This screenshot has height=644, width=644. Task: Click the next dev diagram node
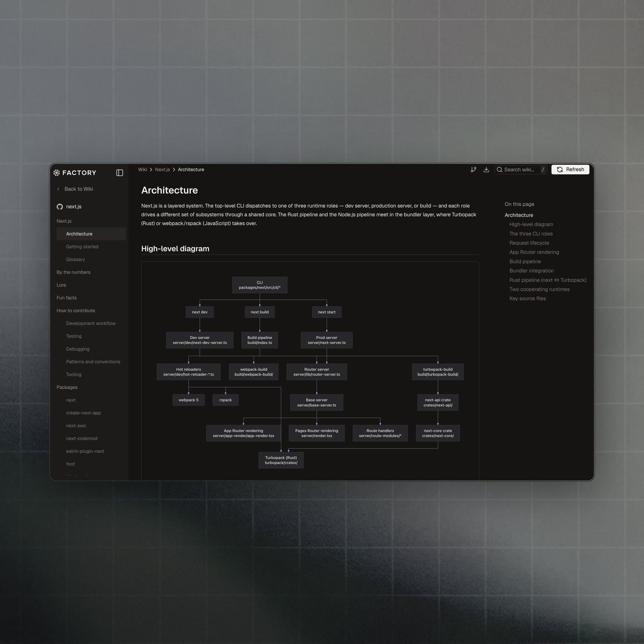[x=199, y=312]
